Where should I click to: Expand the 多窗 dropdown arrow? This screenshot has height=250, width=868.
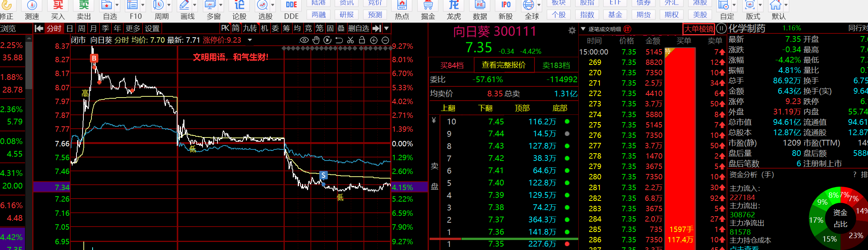coord(221,5)
